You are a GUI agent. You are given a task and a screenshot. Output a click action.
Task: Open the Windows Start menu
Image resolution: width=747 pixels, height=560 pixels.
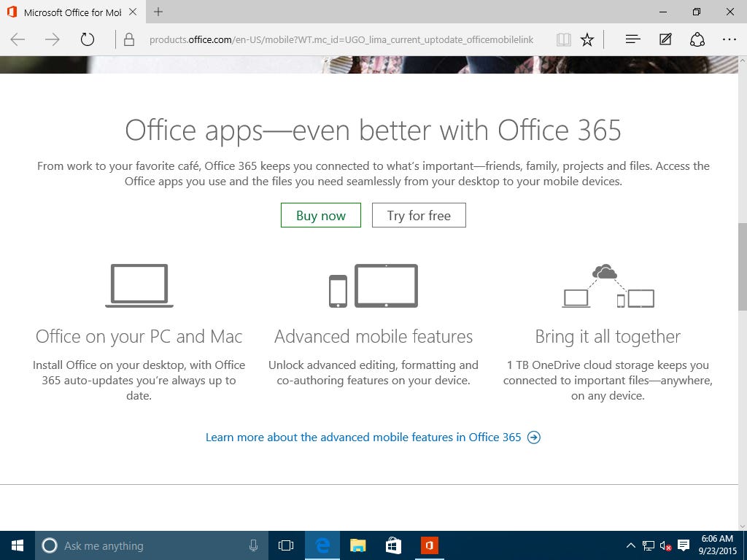point(16,545)
